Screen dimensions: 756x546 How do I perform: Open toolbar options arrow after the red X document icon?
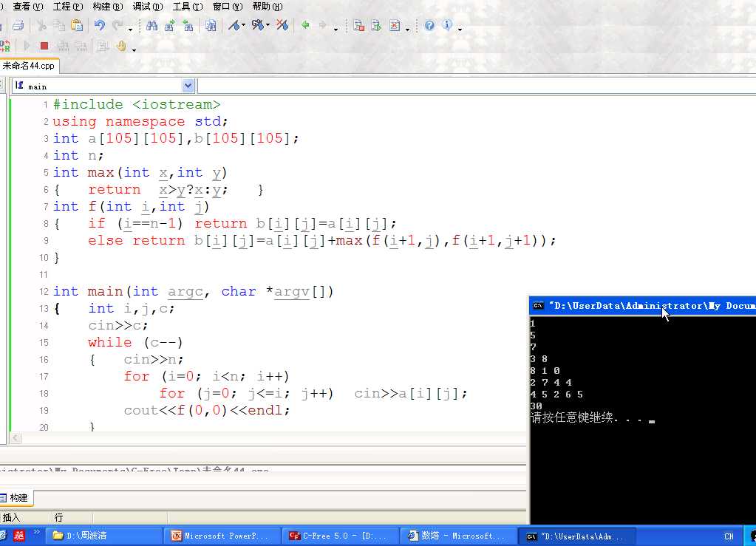(x=407, y=29)
